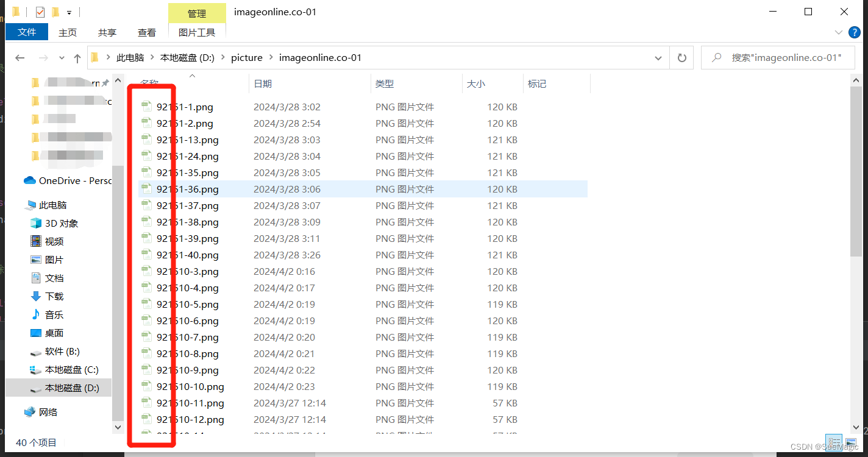Select file 92151-1.png
This screenshot has height=457, width=868.
coord(185,107)
